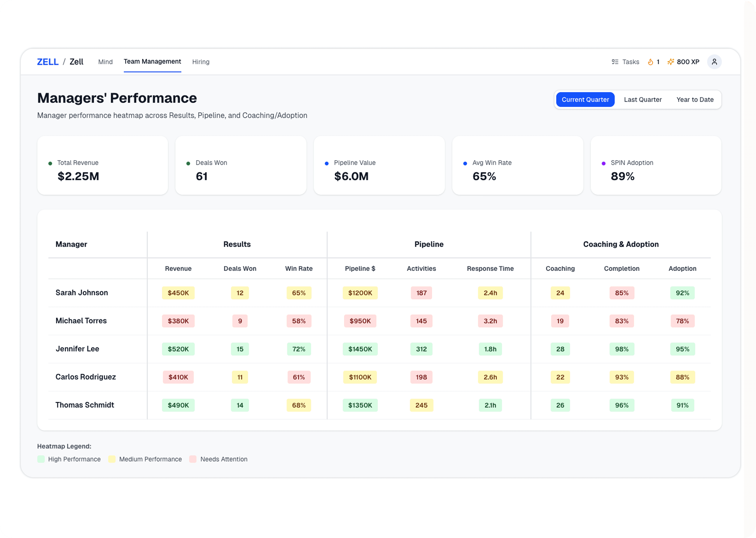Click the Medium Performance legend swatch
The width and height of the screenshot is (756, 538).
[112, 459]
